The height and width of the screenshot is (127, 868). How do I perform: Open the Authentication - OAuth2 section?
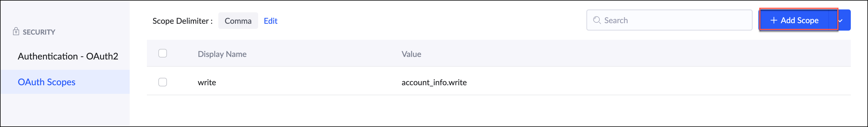tap(68, 56)
